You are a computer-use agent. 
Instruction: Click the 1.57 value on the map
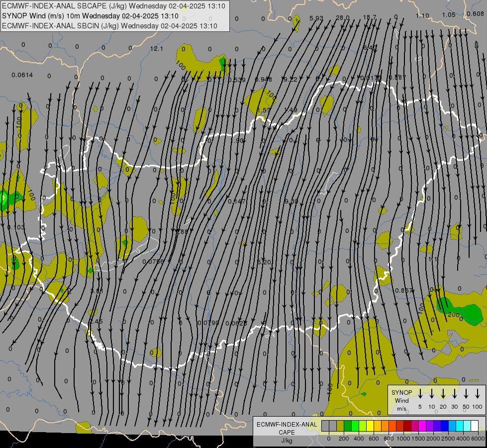point(264,110)
